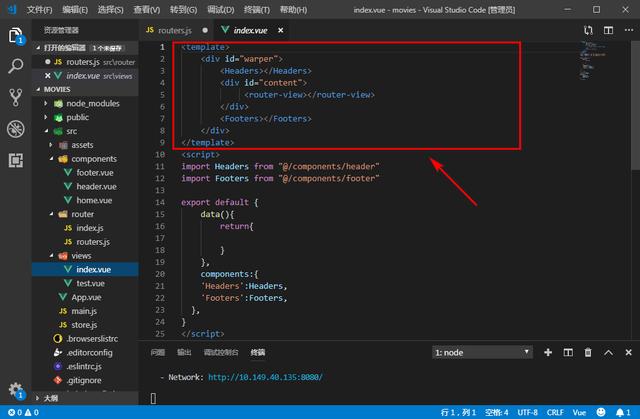Collapse the MOVIES project section
Screen dimensions: 640x419
point(85,89)
